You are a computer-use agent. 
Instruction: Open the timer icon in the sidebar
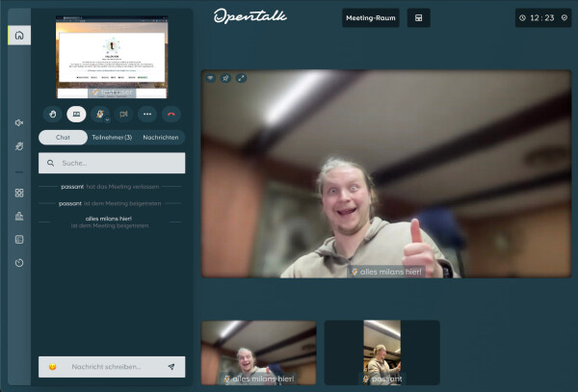tap(19, 263)
